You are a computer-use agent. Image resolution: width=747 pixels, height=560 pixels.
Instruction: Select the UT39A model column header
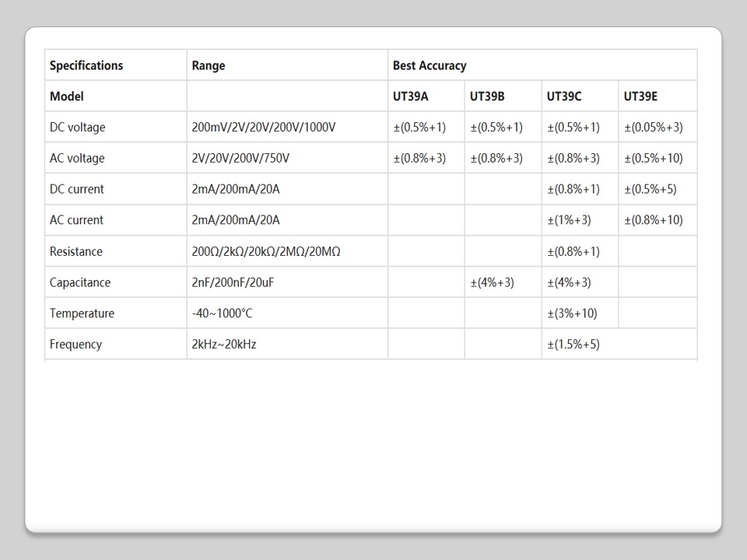click(x=410, y=96)
